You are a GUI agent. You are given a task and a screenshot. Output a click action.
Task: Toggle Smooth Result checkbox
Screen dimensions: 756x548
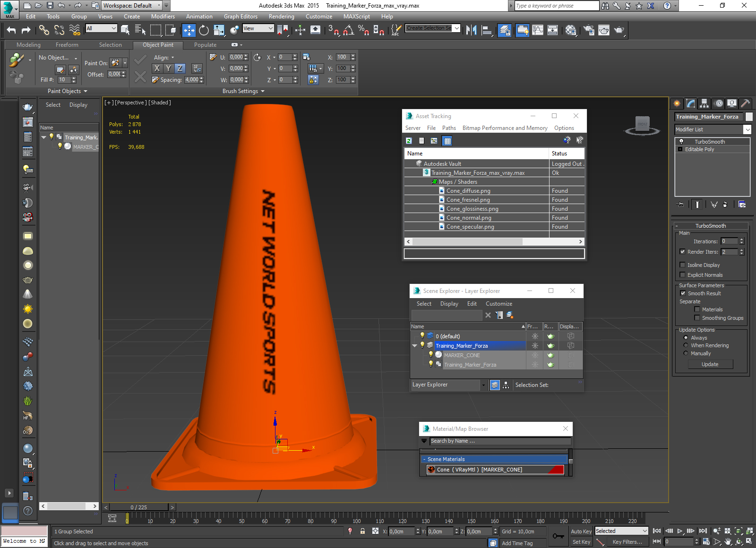(683, 293)
